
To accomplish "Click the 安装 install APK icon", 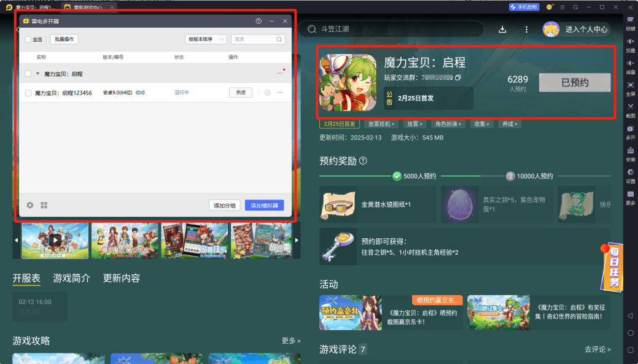I will tap(630, 153).
